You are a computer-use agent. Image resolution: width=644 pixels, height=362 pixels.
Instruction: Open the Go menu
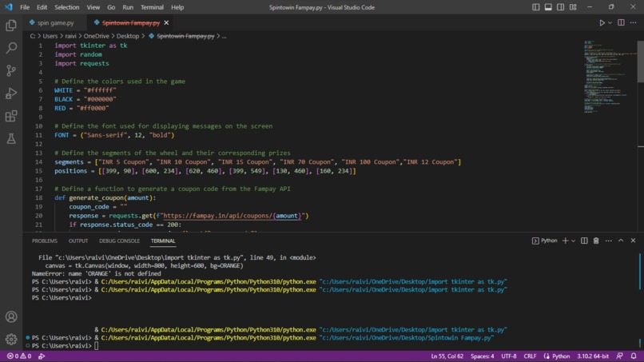coord(111,7)
